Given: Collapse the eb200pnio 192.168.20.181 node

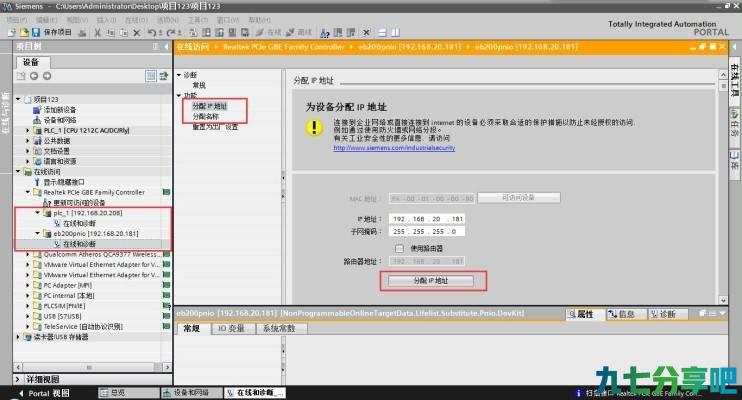Looking at the screenshot, I should 37,233.
